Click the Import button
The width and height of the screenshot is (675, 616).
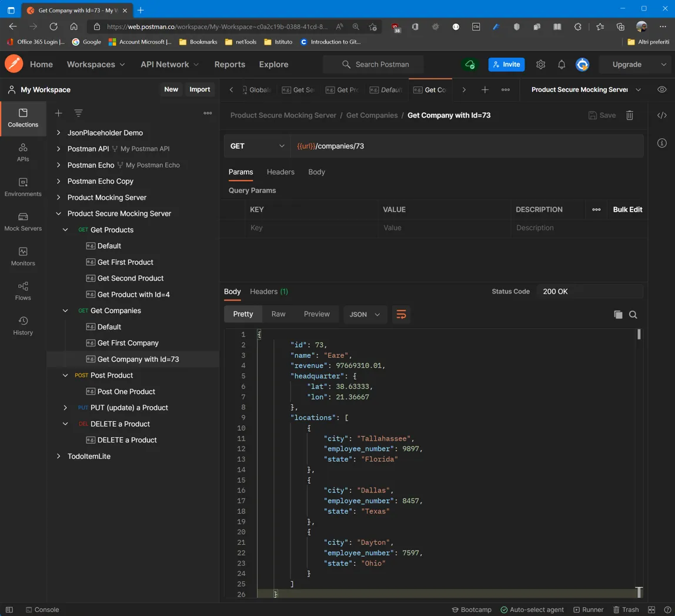pos(200,89)
